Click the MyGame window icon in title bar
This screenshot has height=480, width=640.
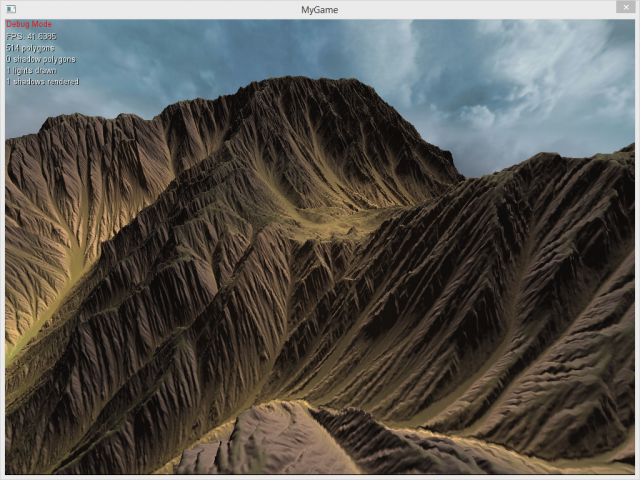coord(11,9)
